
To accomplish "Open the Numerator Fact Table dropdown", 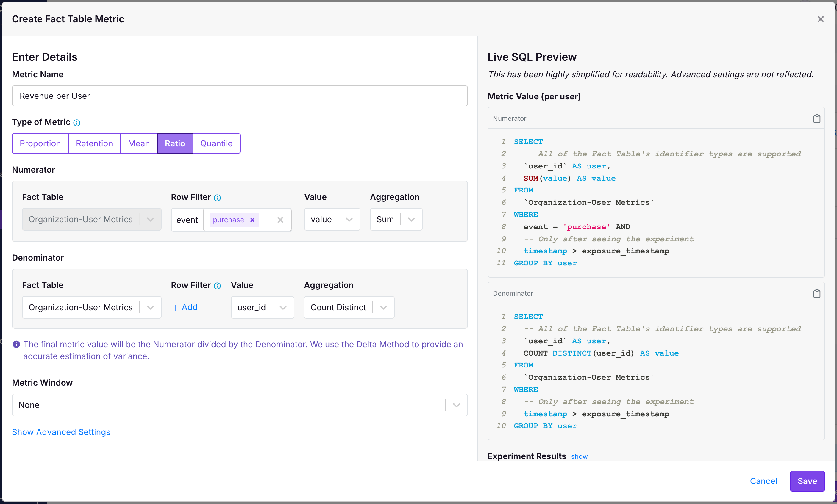I will [x=92, y=219].
